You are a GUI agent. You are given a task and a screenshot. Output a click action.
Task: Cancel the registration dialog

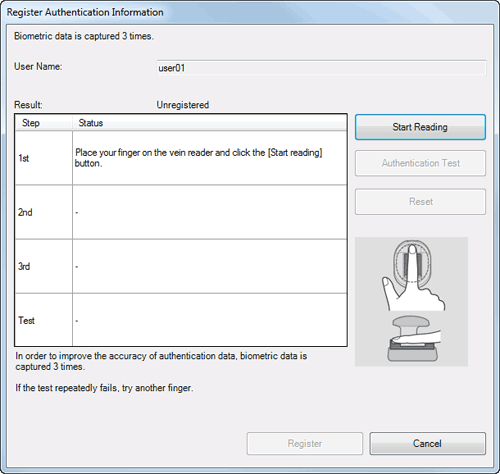[427, 444]
